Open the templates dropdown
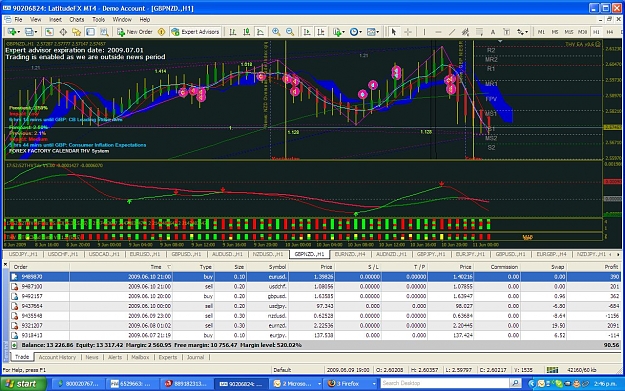This screenshot has height=391, width=625. pyautogui.click(x=373, y=32)
